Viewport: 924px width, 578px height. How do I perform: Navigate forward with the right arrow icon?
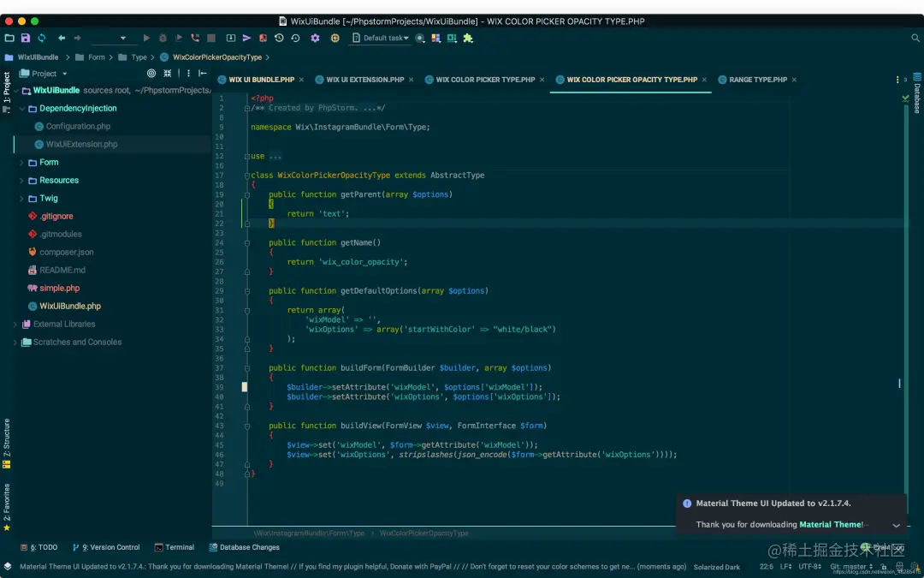click(77, 38)
